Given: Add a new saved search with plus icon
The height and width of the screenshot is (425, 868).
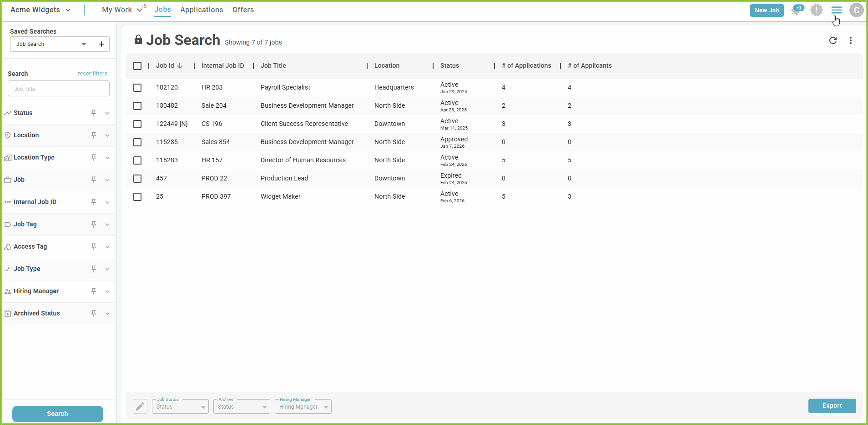Looking at the screenshot, I should point(101,44).
